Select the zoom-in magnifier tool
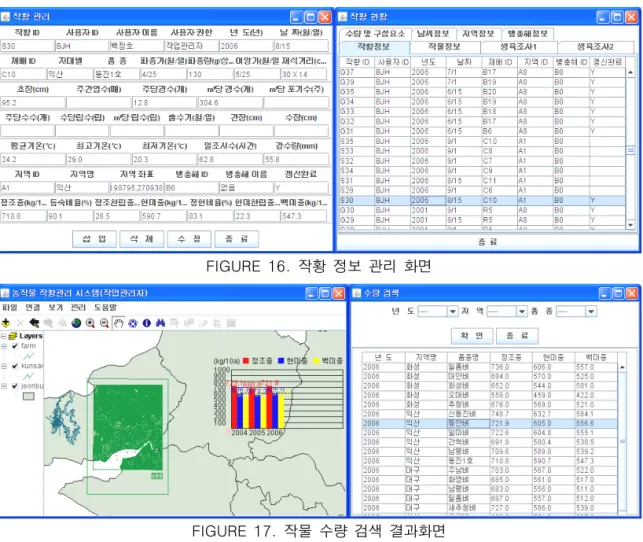The width and height of the screenshot is (643, 542). (x=90, y=323)
